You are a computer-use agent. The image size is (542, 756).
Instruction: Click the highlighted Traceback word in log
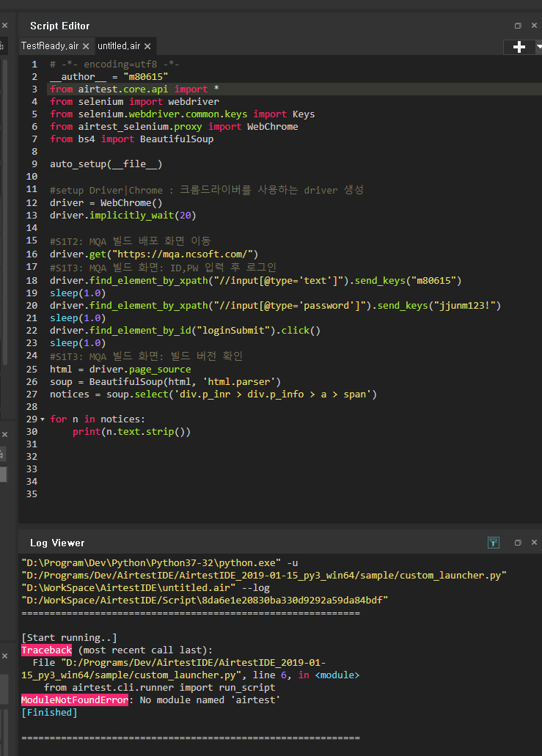pos(46,650)
